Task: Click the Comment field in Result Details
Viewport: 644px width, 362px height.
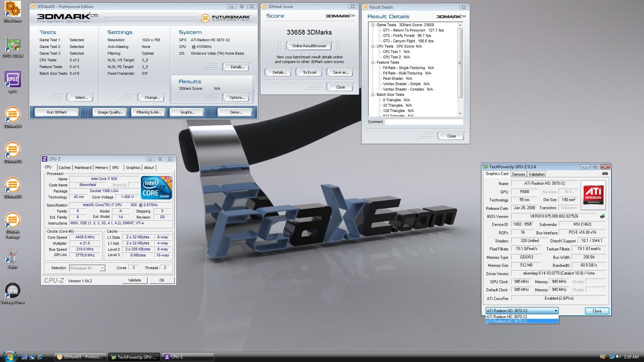Action: [424, 122]
